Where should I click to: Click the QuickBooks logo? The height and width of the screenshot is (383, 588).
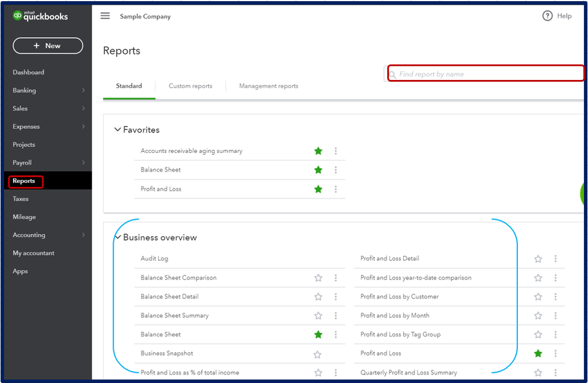40,16
